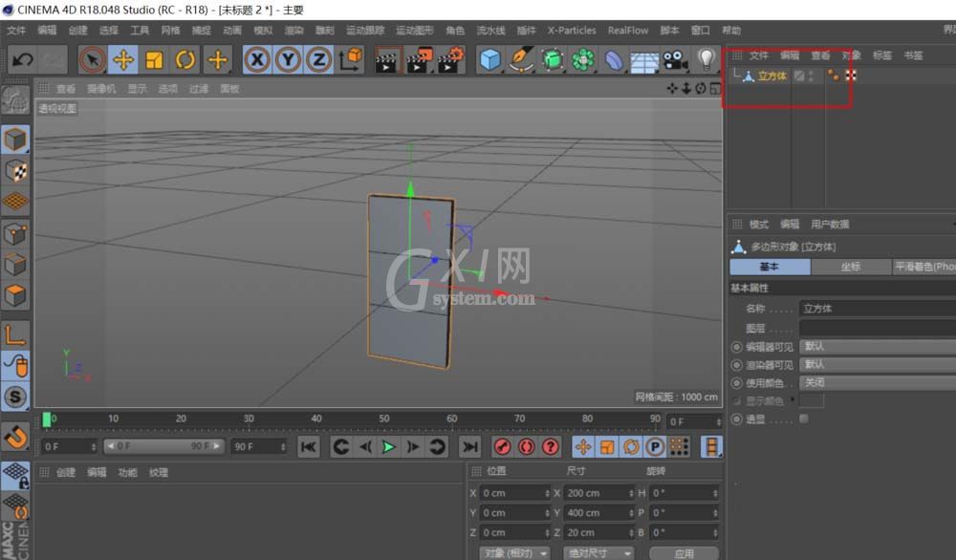The image size is (956, 560).
Task: Open the RealFlow menu
Action: (x=628, y=31)
